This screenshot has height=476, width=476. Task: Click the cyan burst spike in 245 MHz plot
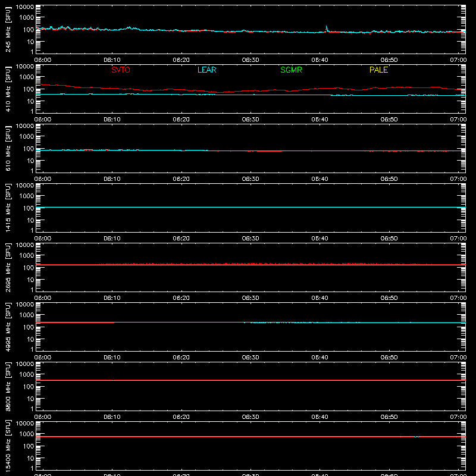tap(327, 29)
